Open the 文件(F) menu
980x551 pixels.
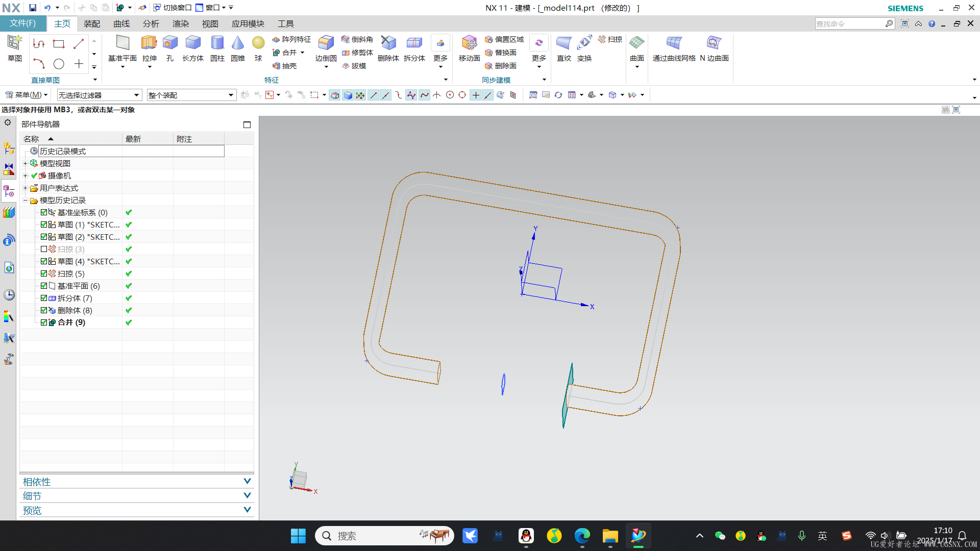[23, 23]
